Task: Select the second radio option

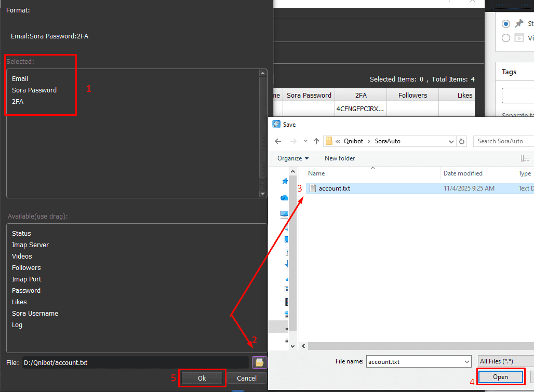Action: 506,38
